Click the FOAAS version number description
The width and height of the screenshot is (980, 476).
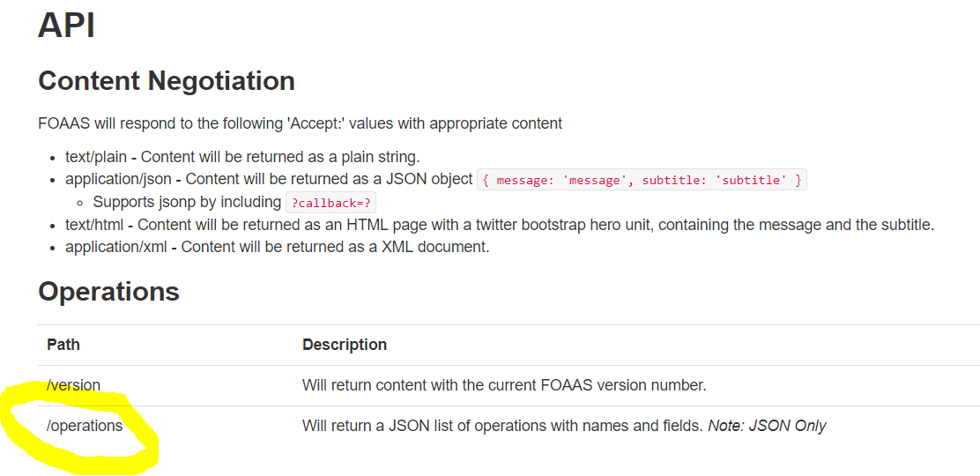coord(504,385)
